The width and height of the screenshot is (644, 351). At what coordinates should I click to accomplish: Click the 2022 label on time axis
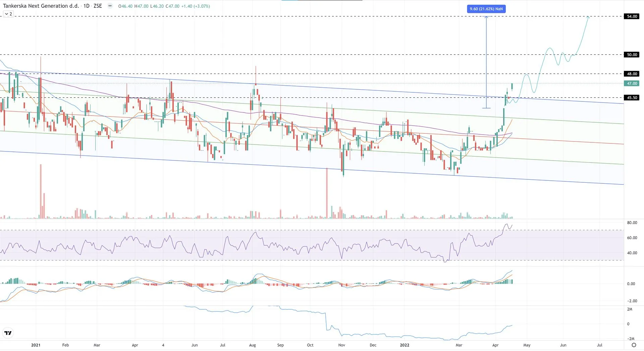tap(405, 345)
